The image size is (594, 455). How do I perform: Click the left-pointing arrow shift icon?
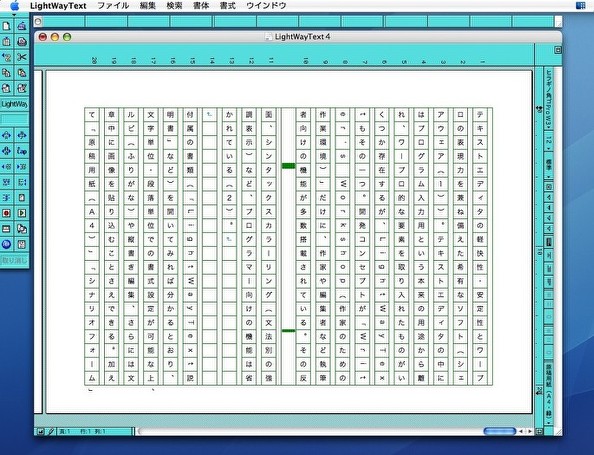coord(6,167)
